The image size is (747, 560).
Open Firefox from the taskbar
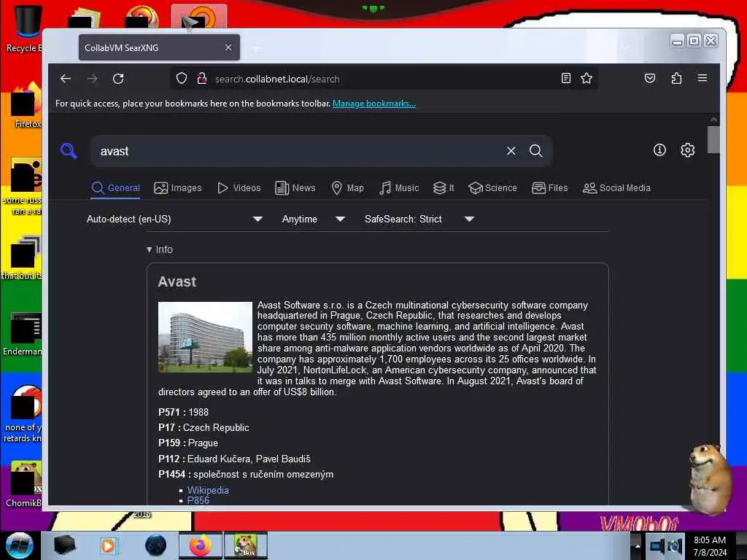(201, 545)
